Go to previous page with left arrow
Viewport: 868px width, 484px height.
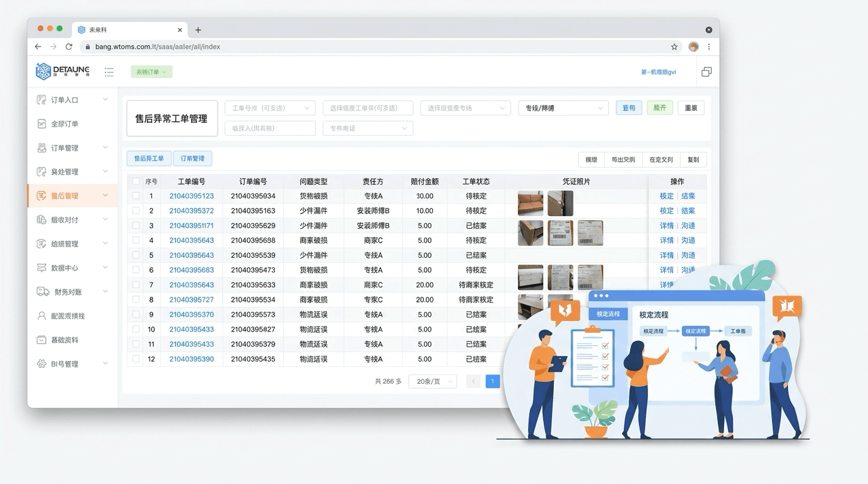pos(473,381)
